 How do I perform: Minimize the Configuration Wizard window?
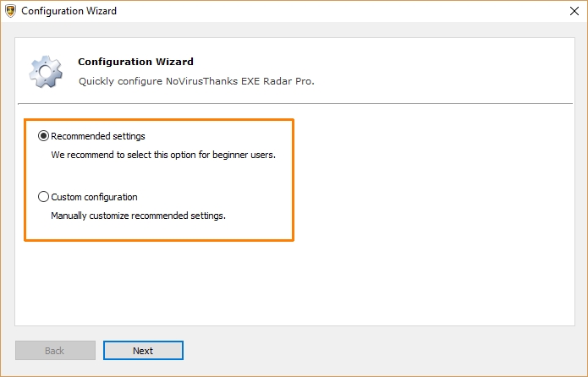tap(490, 12)
